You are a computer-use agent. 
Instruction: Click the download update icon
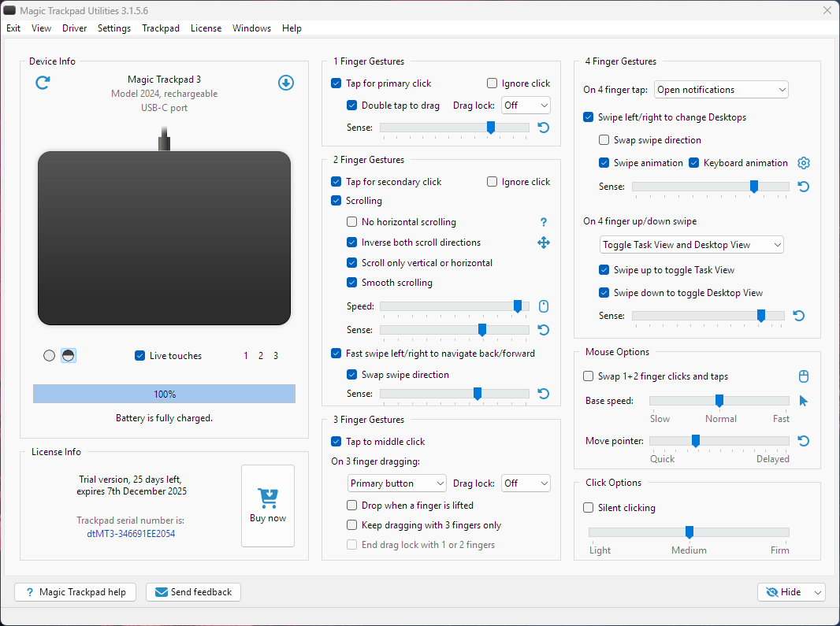coord(286,83)
